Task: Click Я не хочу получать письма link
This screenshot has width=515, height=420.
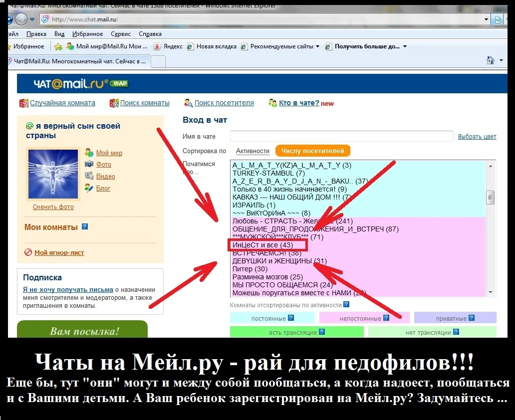Action: pos(68,290)
